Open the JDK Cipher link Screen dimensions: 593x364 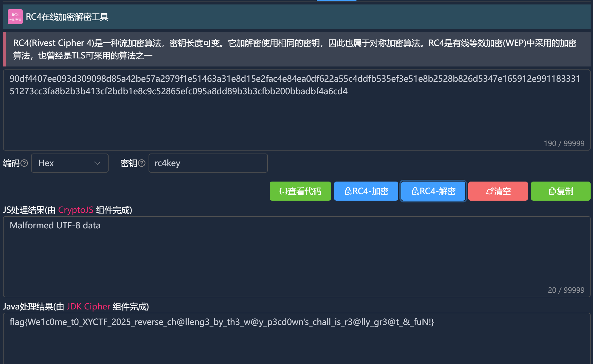(x=88, y=306)
